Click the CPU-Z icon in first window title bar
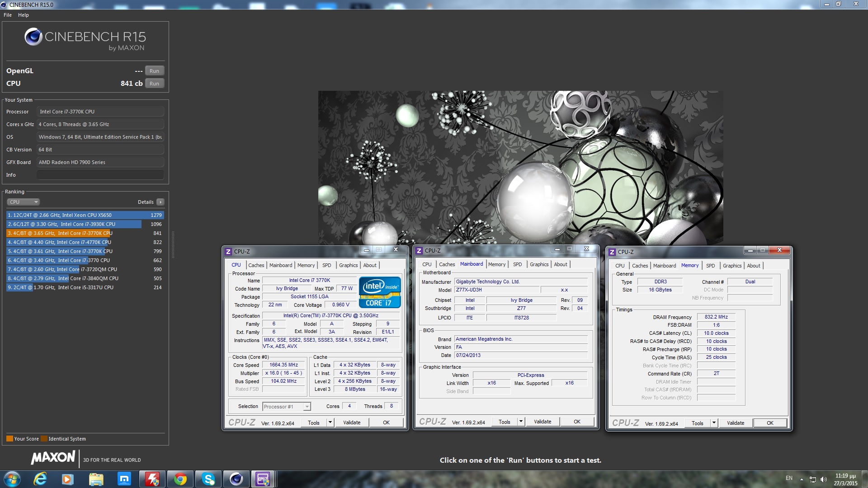This screenshot has width=868, height=488. pos(228,252)
